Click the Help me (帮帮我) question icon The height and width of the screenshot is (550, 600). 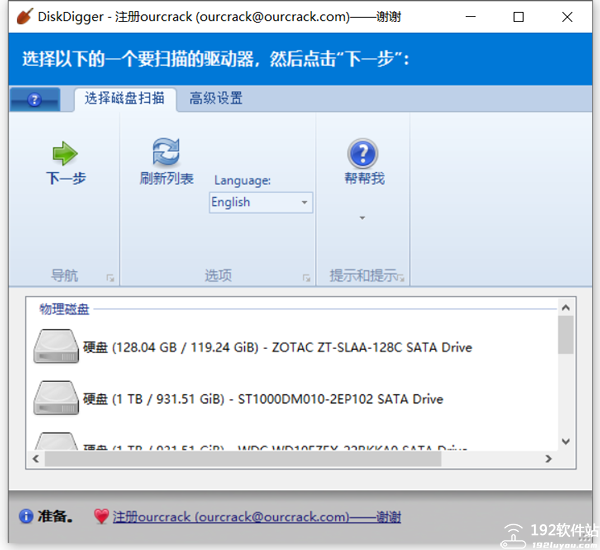(363, 153)
